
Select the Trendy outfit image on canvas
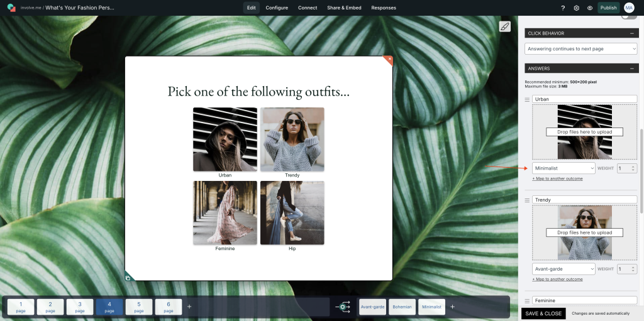coord(292,139)
